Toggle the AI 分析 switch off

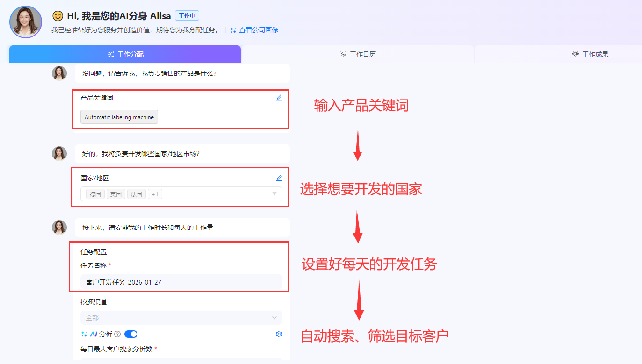tap(131, 334)
